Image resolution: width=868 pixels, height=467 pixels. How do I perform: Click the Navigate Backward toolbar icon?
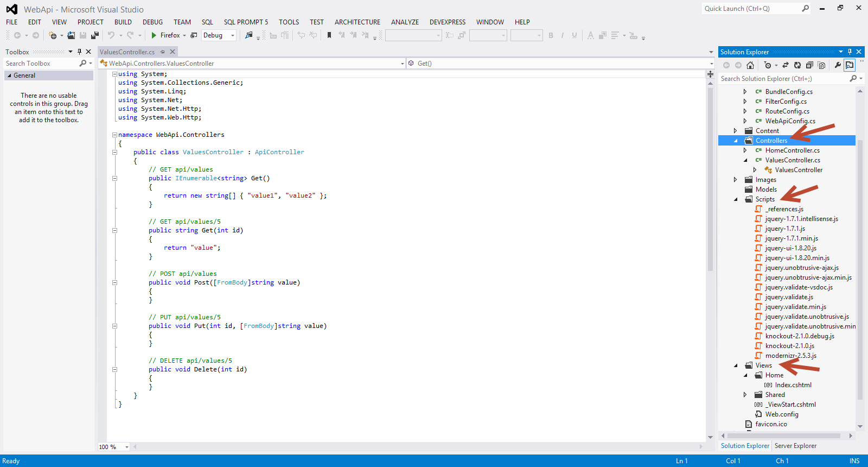[17, 35]
